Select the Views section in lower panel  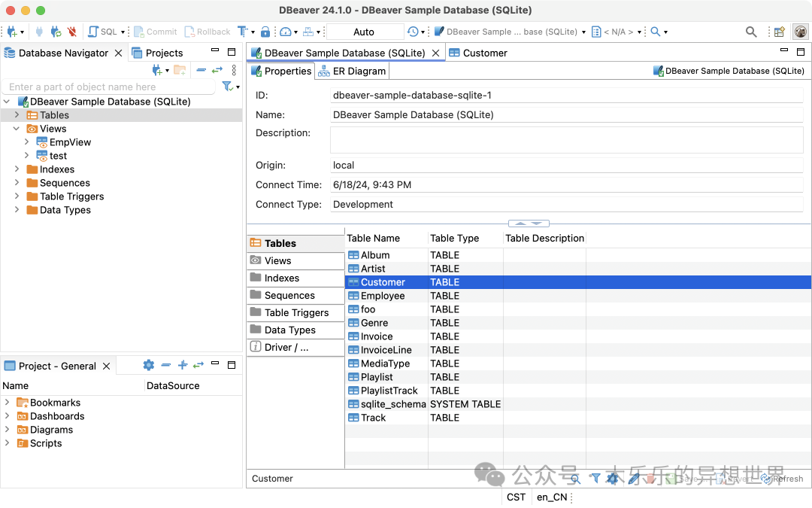tap(295, 260)
